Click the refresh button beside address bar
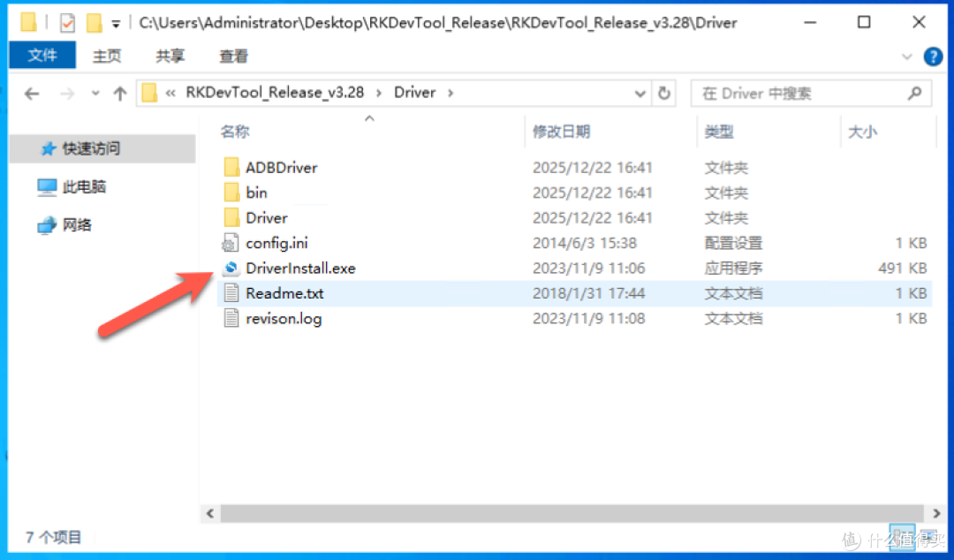The width and height of the screenshot is (954, 560). pyautogui.click(x=663, y=93)
